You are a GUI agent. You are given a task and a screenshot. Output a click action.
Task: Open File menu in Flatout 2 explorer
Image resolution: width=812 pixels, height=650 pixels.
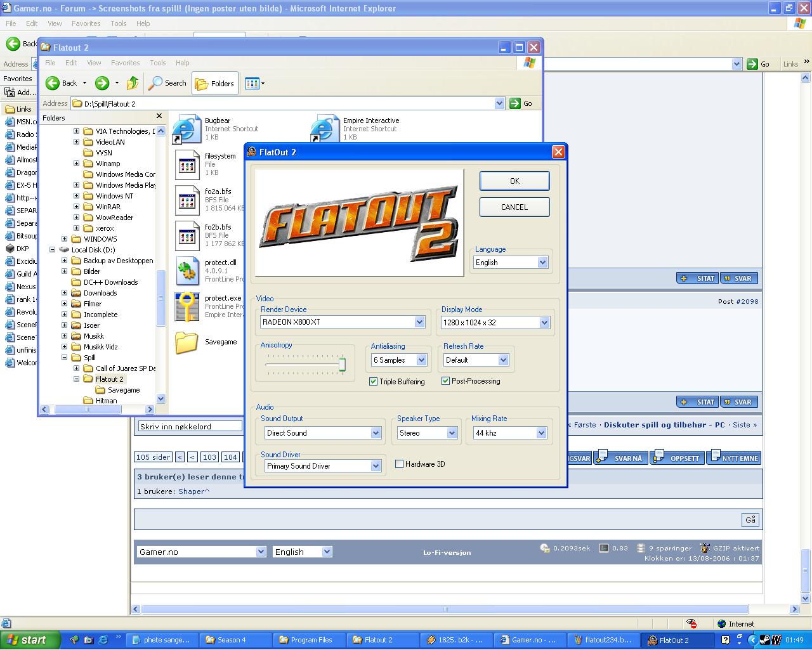click(50, 63)
